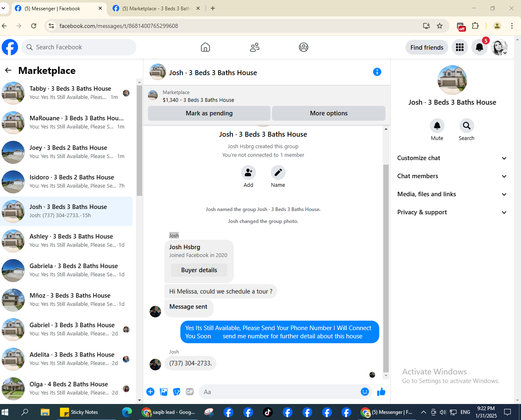Open Tabby 3 Beds 3 Baths conversation
Screen dimensions: 521x420
67,93
